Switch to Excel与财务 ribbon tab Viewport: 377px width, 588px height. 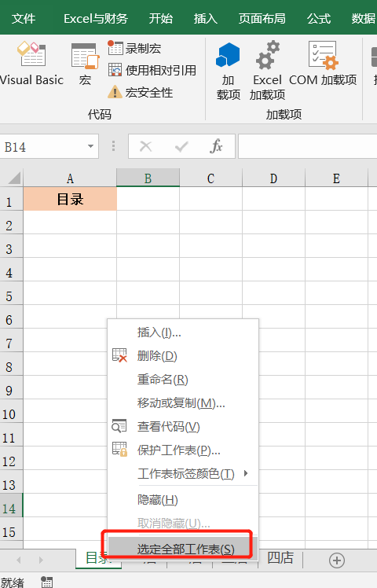(96, 18)
